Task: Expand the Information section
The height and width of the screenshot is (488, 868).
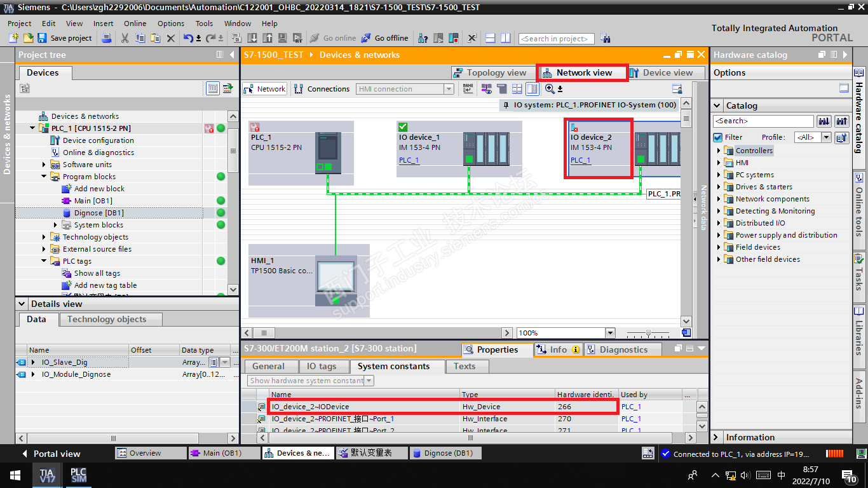Action: [x=717, y=437]
